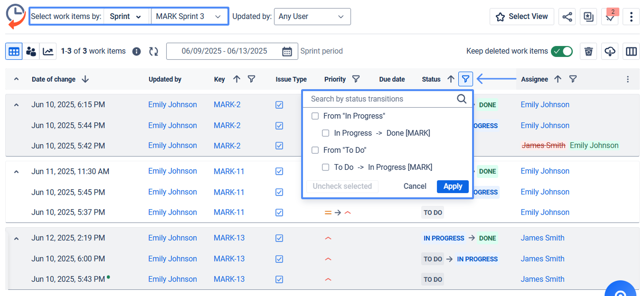Collapse the MARK-2 group chevron

16,105
